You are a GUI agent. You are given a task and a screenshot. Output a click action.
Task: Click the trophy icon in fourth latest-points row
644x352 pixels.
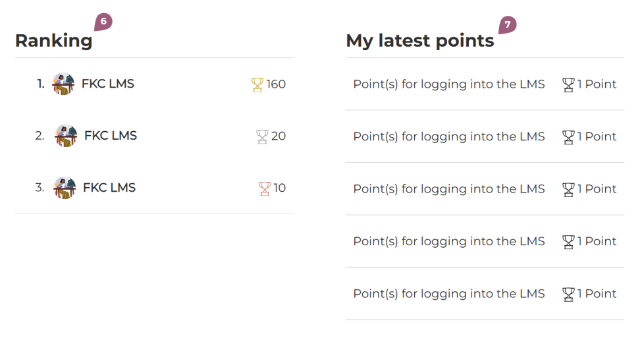[568, 242]
